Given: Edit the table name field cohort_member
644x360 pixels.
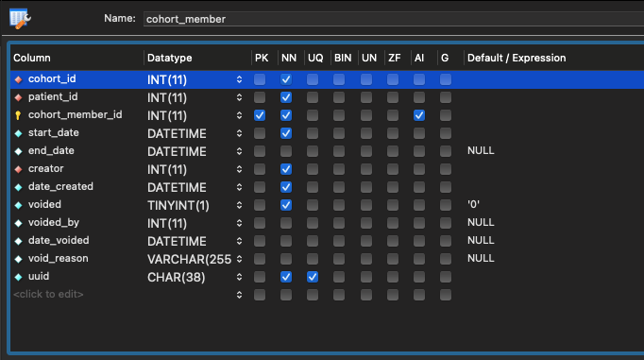Looking at the screenshot, I should [394, 19].
